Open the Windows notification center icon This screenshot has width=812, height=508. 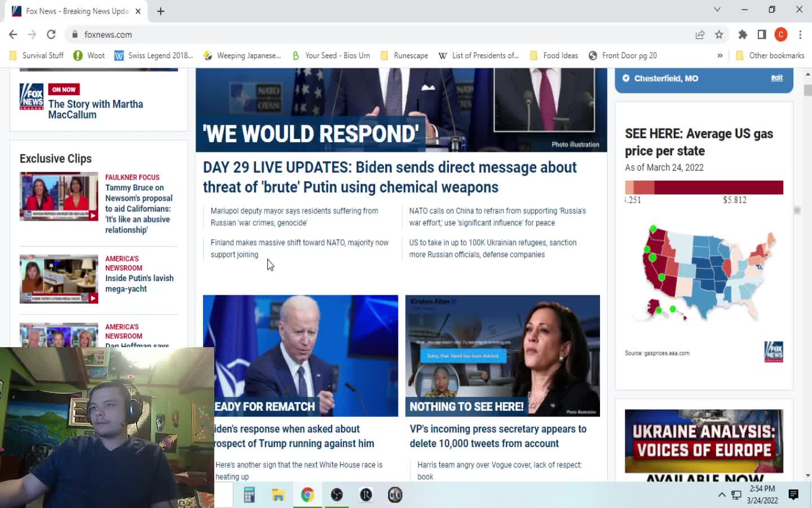(793, 495)
